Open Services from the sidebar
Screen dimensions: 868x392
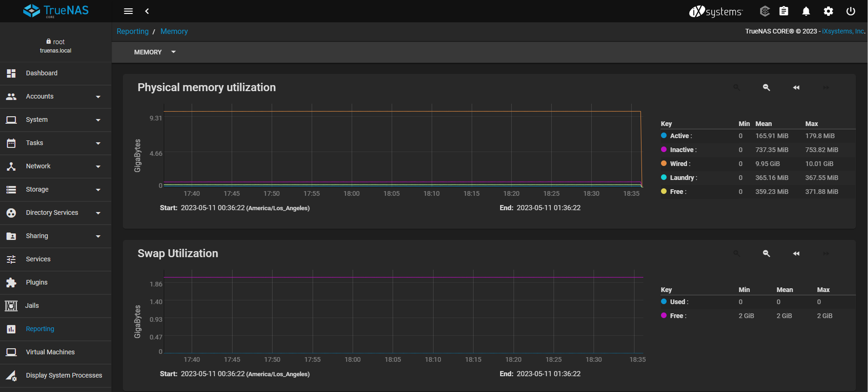[56, 259]
